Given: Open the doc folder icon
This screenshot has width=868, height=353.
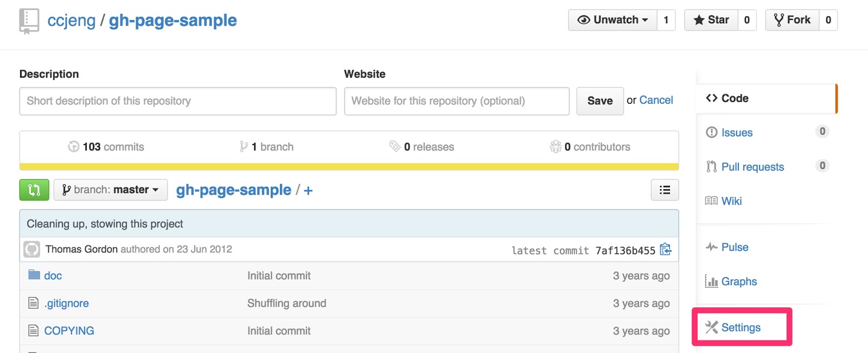Looking at the screenshot, I should [34, 275].
